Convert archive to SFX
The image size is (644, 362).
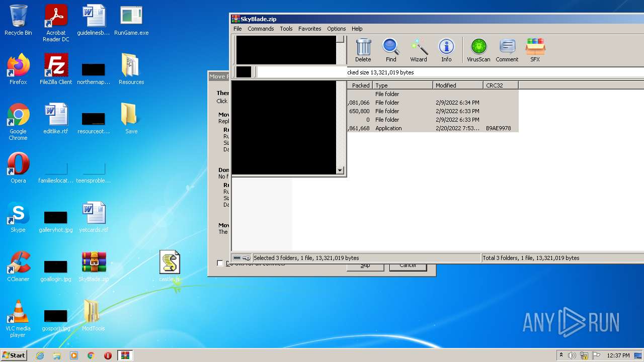click(x=535, y=50)
